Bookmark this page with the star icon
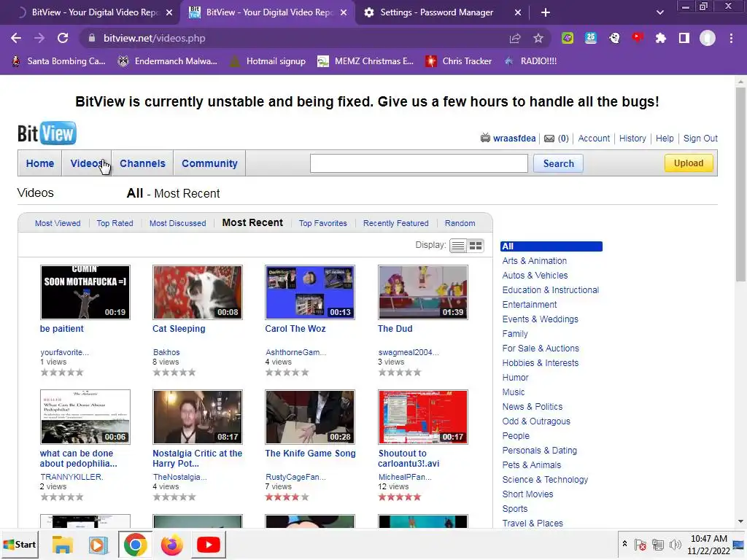The height and width of the screenshot is (560, 747). [538, 38]
